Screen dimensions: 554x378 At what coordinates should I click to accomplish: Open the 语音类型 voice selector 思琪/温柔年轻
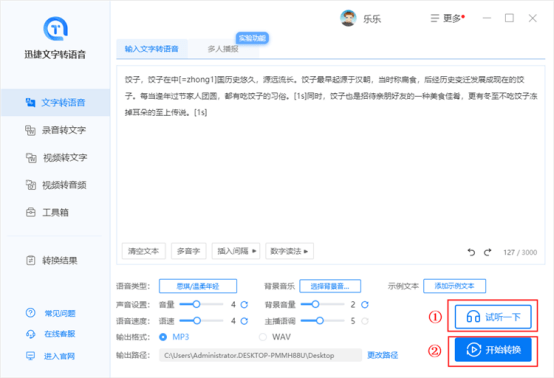tap(198, 286)
